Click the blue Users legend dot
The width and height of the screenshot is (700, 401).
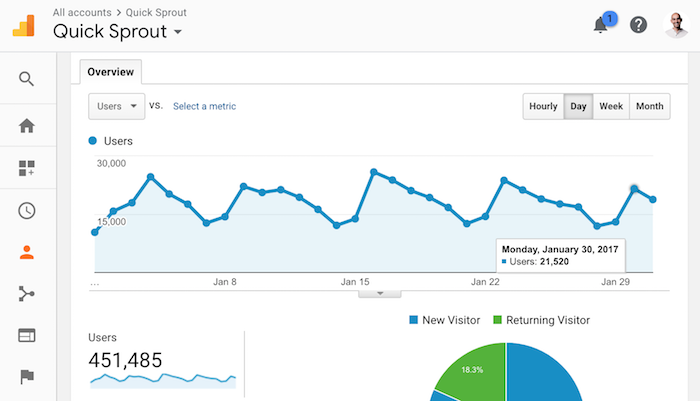click(92, 141)
